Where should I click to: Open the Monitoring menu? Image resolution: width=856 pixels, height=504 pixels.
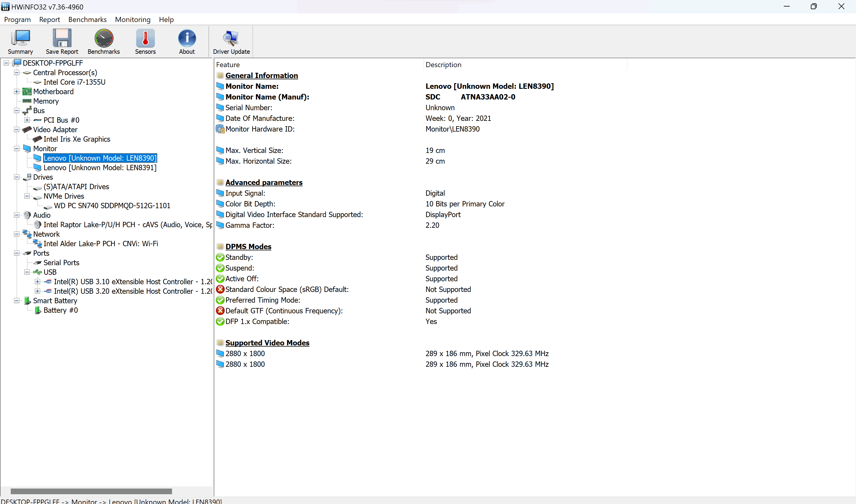point(133,20)
